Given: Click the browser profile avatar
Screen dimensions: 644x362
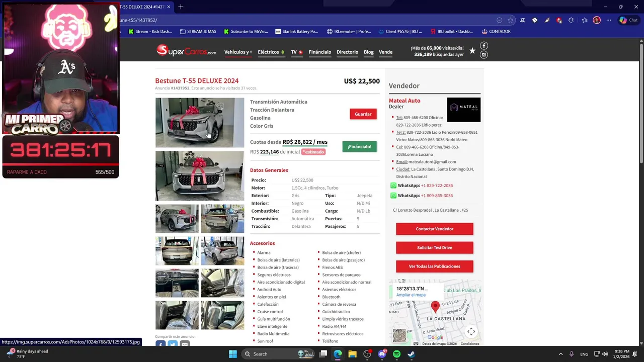Looking at the screenshot, I should point(597,20).
